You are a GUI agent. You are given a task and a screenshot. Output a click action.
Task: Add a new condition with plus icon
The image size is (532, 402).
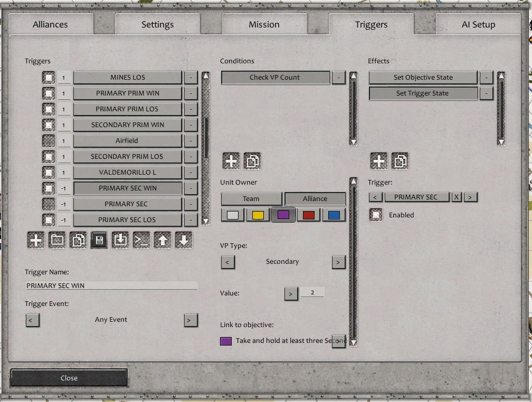(231, 161)
